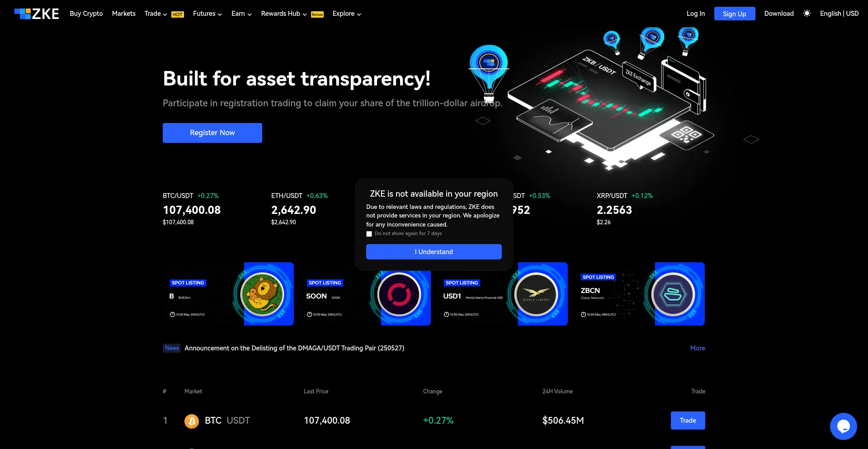
Task: Click Log In link
Action: (x=696, y=14)
